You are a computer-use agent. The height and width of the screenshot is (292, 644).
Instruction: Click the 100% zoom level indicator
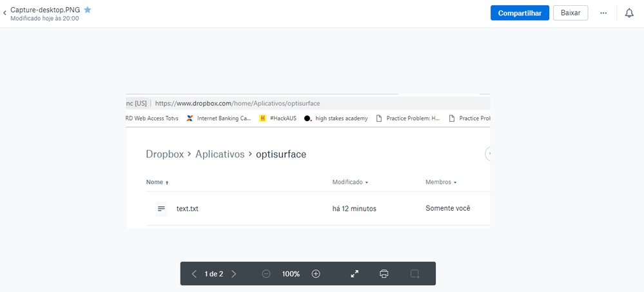click(x=291, y=274)
